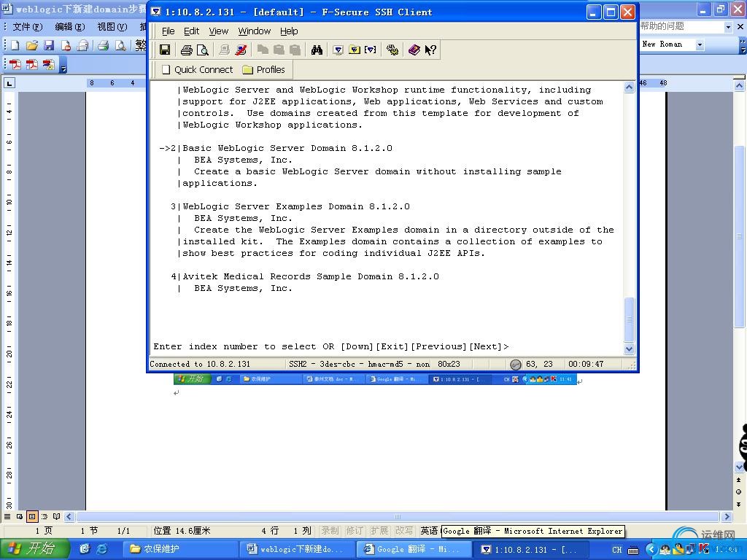Toggle the 扩展 extend selection indicator
The height and width of the screenshot is (560, 747).
pos(379,531)
